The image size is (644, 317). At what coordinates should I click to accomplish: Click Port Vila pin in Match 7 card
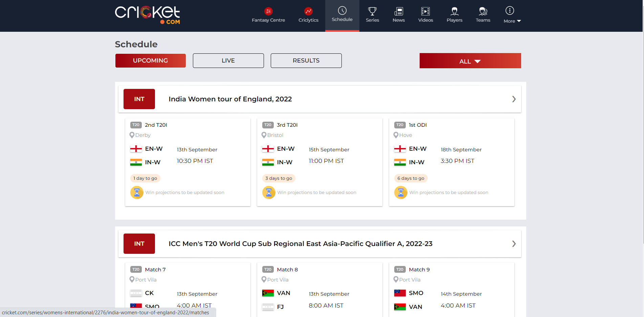point(132,279)
